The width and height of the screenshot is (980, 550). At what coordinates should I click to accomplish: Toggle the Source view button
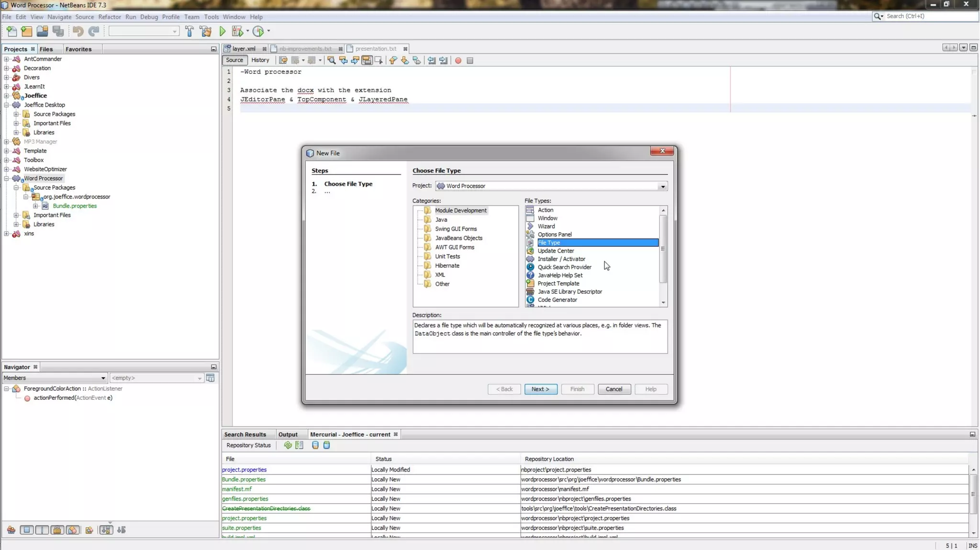[234, 60]
